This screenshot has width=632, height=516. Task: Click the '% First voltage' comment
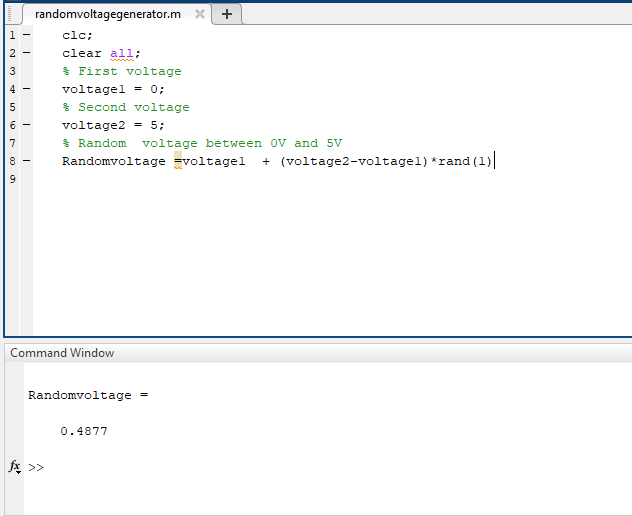pos(122,71)
